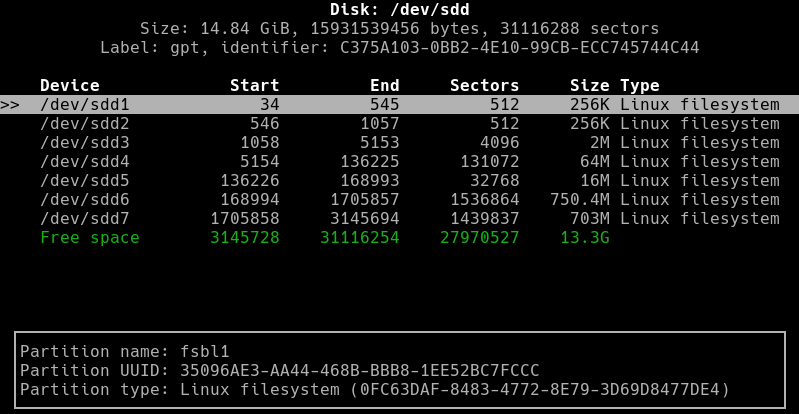Click the Partition name: fsbl1 line
The image size is (799, 414).
pos(125,351)
